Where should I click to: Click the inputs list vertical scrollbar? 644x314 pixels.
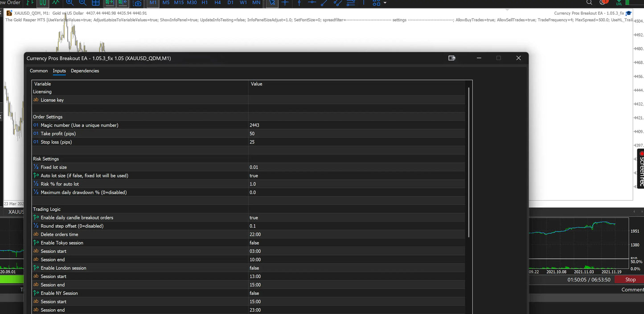click(x=468, y=162)
